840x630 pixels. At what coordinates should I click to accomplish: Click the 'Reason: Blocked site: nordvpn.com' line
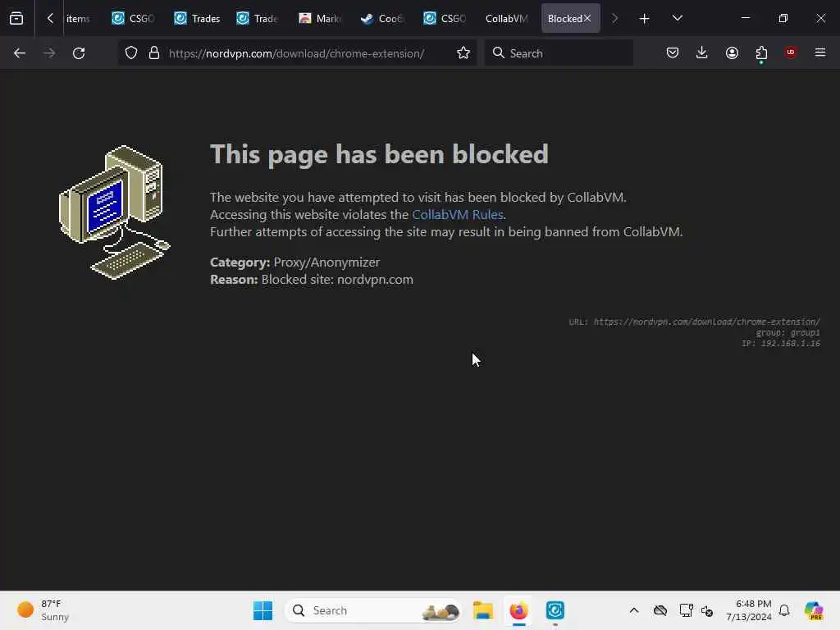(x=311, y=280)
